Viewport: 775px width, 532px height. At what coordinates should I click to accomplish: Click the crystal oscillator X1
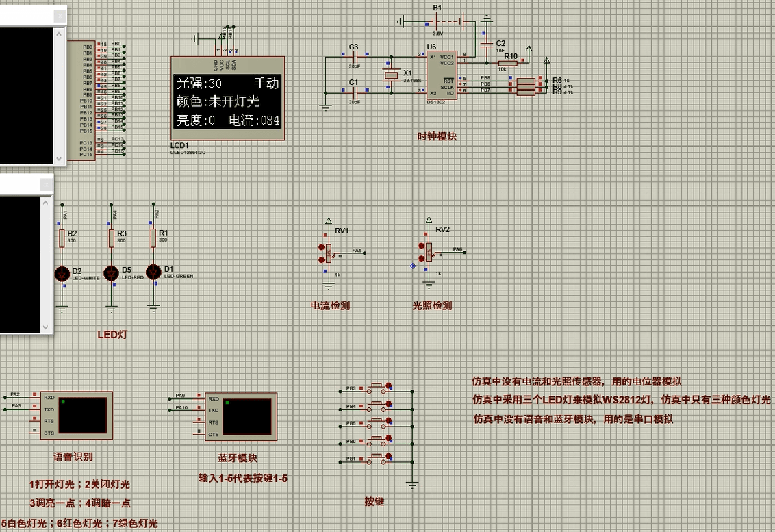pos(390,75)
